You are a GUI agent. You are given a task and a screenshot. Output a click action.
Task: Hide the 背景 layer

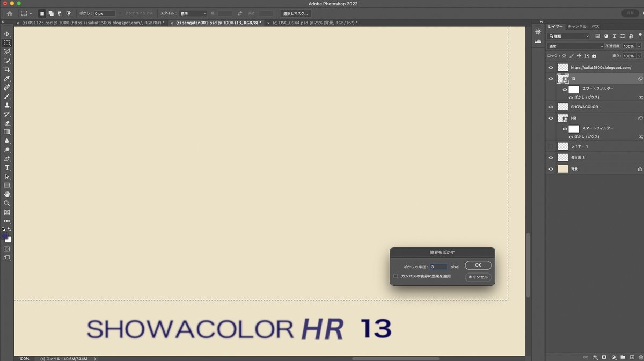tap(551, 169)
